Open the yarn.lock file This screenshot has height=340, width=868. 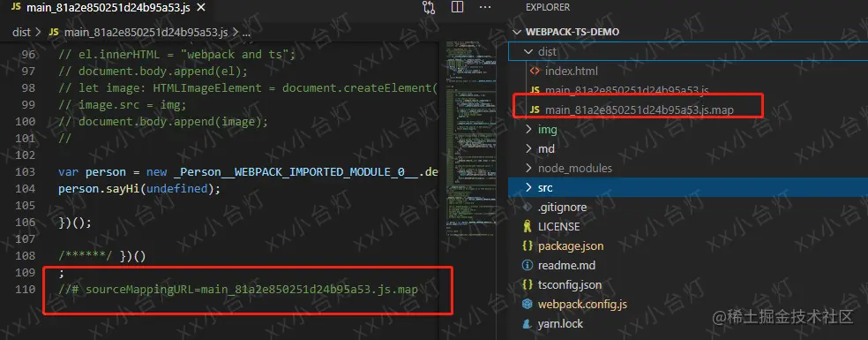coord(560,323)
